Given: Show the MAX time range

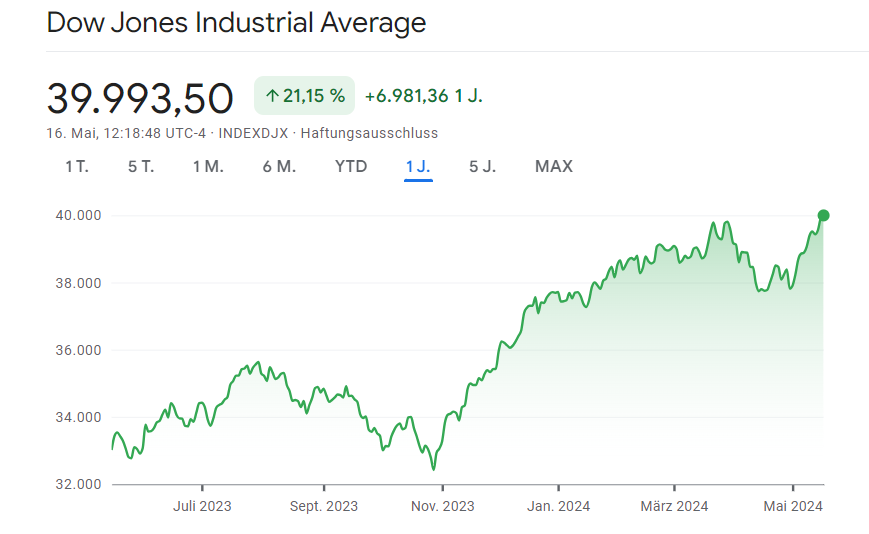Looking at the screenshot, I should [x=554, y=166].
